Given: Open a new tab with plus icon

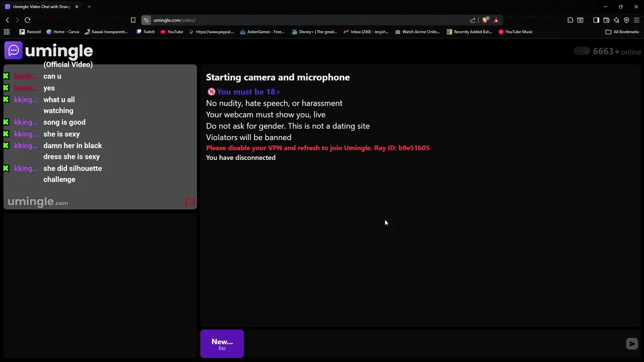Looking at the screenshot, I should pyautogui.click(x=89, y=7).
